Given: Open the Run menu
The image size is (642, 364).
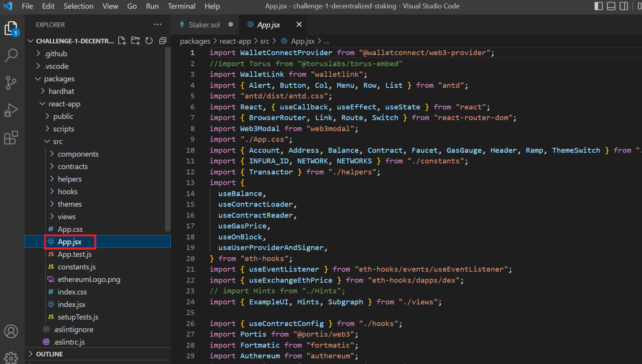Looking at the screenshot, I should (152, 6).
